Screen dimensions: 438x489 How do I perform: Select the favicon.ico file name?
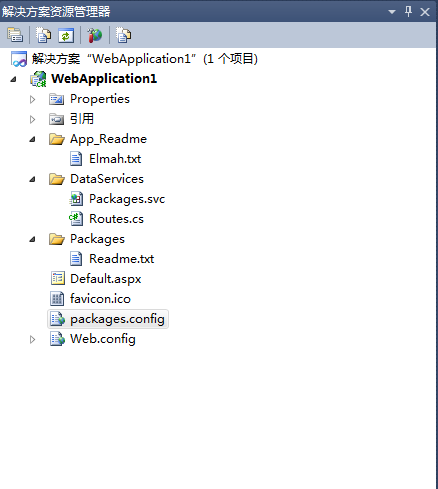[100, 299]
